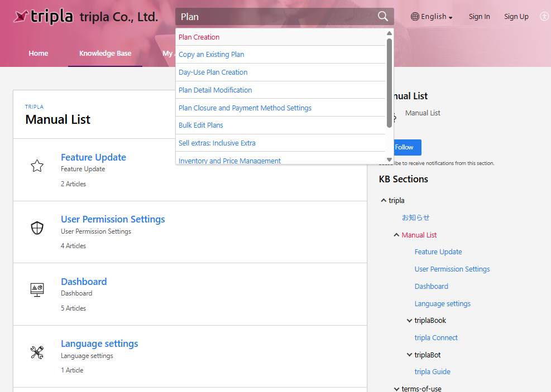Click the search suggestions scrollbar down arrow
Viewport: 551px width, 392px height.
(x=389, y=159)
